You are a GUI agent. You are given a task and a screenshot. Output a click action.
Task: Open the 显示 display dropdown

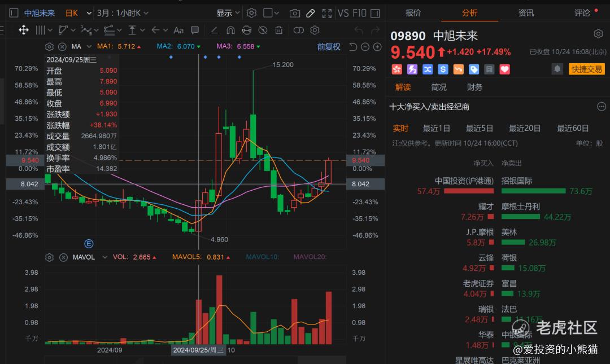tap(228, 13)
